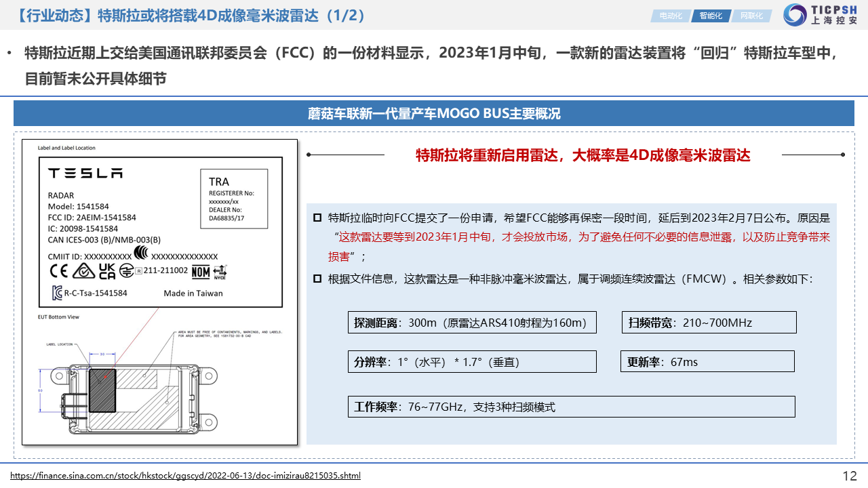The width and height of the screenshot is (868, 488).
Task: Select the 电动化 tab
Action: tap(671, 16)
